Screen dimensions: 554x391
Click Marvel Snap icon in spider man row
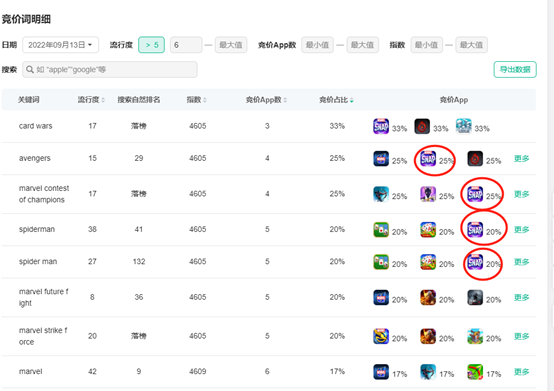(x=475, y=262)
